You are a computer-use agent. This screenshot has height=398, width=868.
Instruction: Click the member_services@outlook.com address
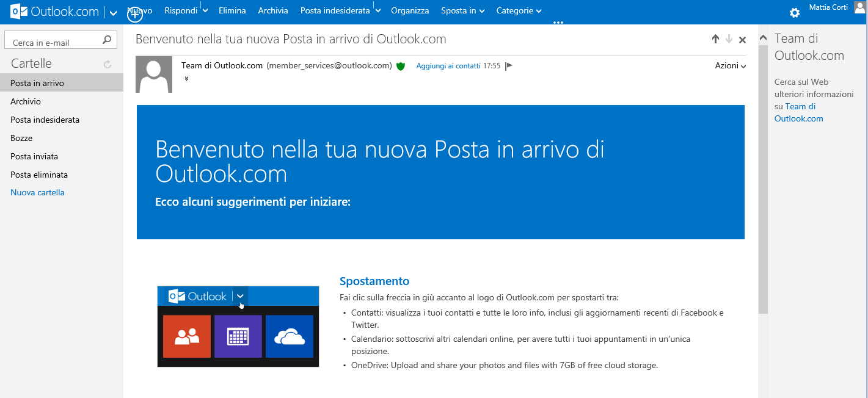(329, 65)
